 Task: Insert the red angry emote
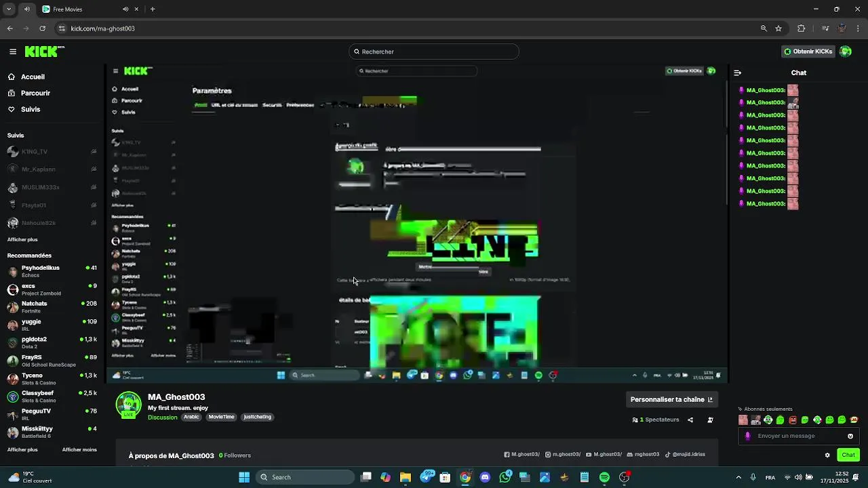coord(793,420)
